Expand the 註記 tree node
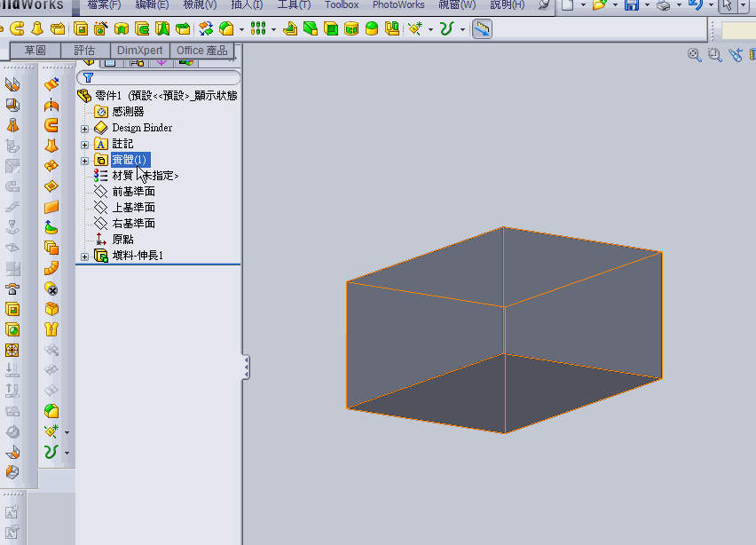Screen dimensions: 756x545 pyautogui.click(x=85, y=145)
